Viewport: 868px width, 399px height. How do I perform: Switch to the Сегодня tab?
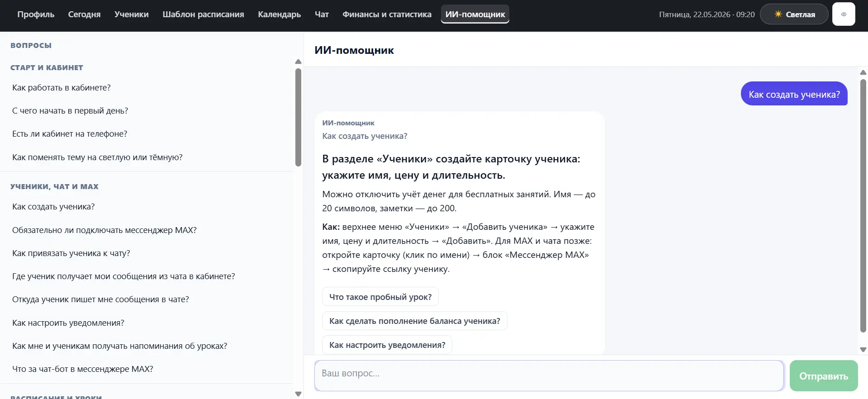84,14
